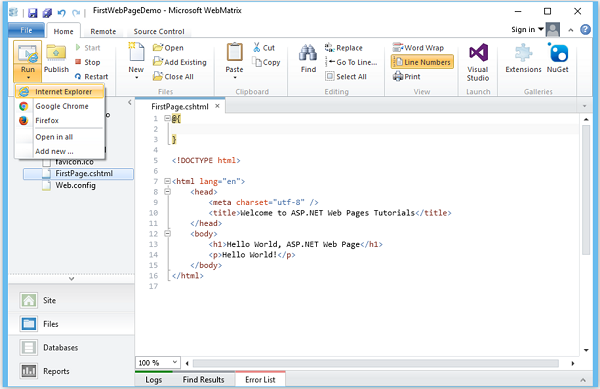Switch to the Find Results tab

coord(203,380)
